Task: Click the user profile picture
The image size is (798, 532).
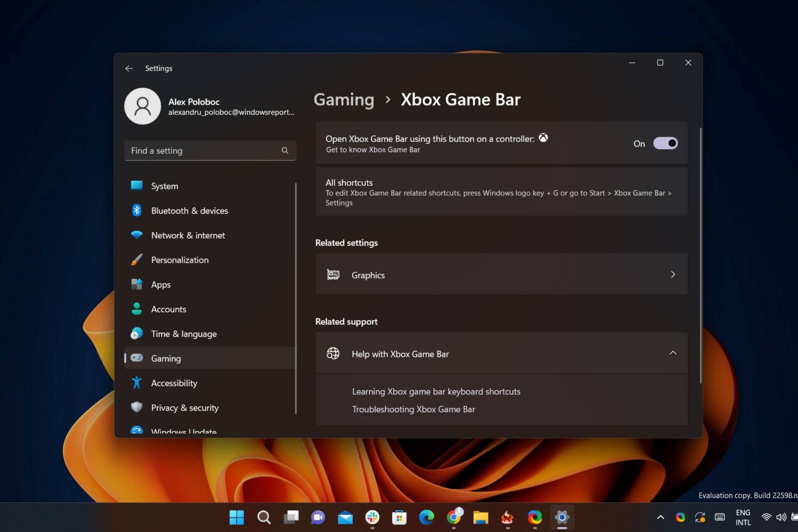Action: point(143,106)
